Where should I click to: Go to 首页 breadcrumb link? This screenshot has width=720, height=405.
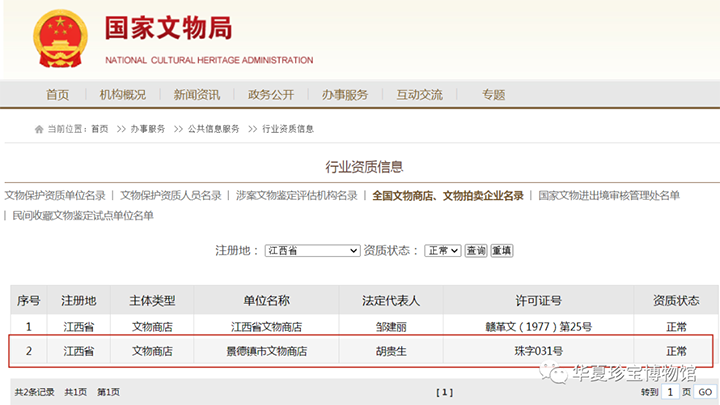tap(100, 129)
